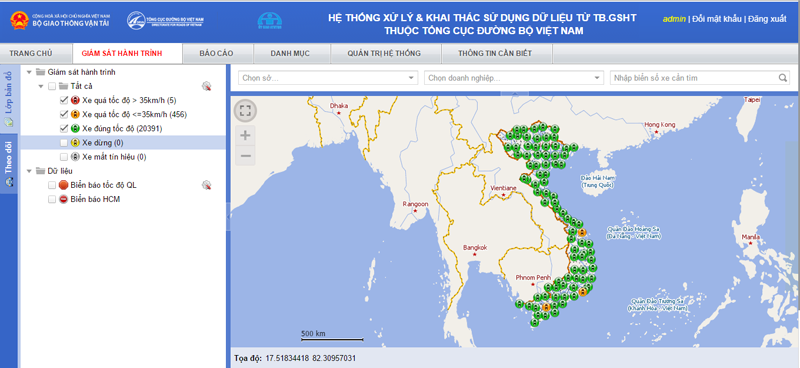Image resolution: width=800 pixels, height=368 pixels.
Task: Enable the Xe dừng (0) checkbox
Action: [64, 142]
